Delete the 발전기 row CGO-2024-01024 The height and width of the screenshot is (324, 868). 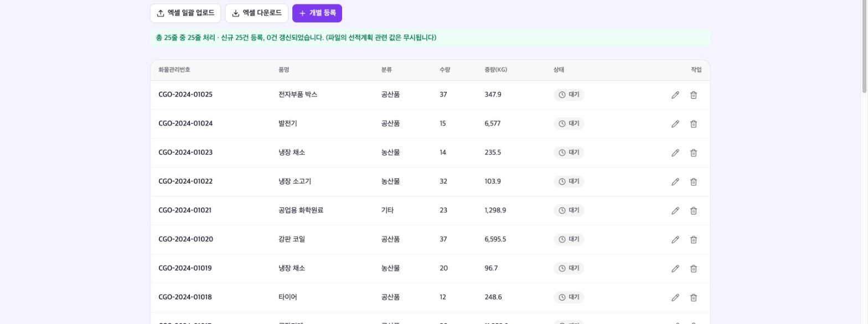click(693, 124)
